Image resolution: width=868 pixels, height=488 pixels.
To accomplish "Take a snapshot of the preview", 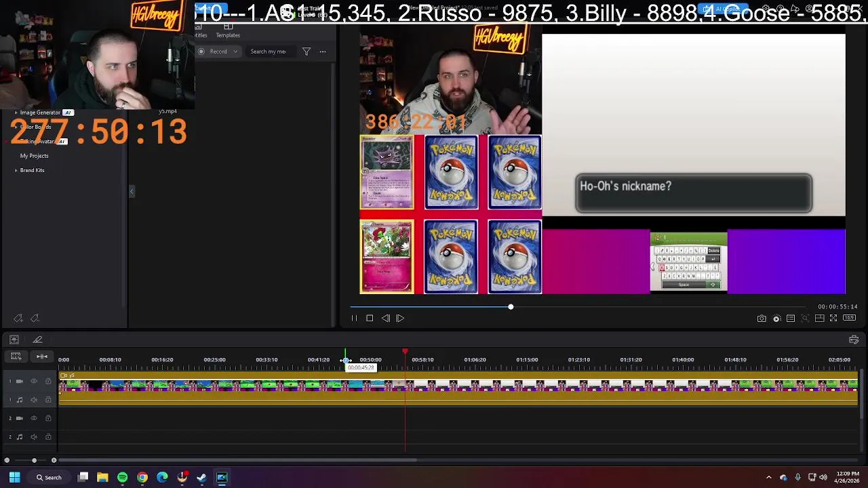I will click(762, 319).
